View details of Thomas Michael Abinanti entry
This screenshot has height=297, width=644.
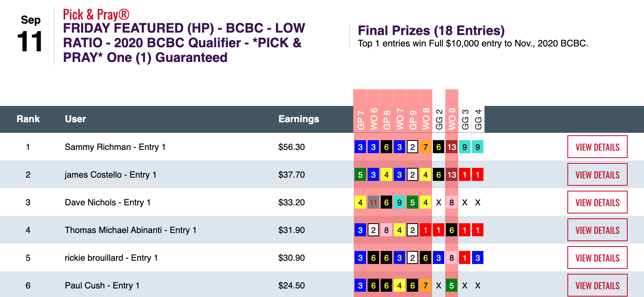(597, 230)
